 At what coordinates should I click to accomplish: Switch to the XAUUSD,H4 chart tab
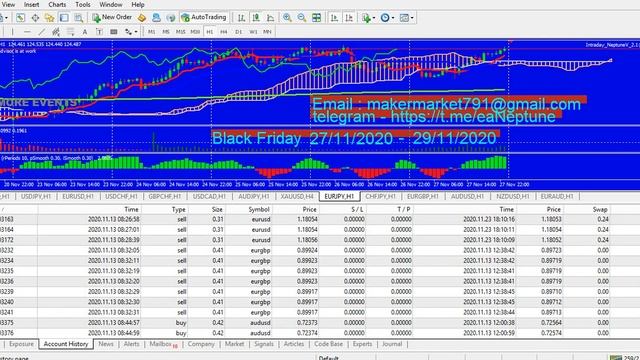(x=297, y=196)
